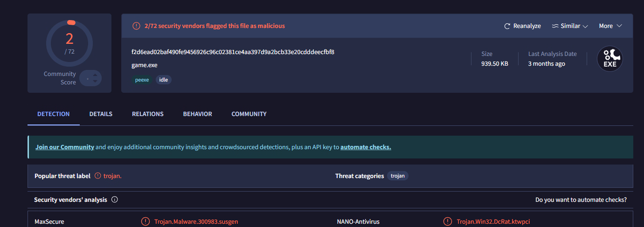
Task: Open the More dropdown menu
Action: (610, 26)
